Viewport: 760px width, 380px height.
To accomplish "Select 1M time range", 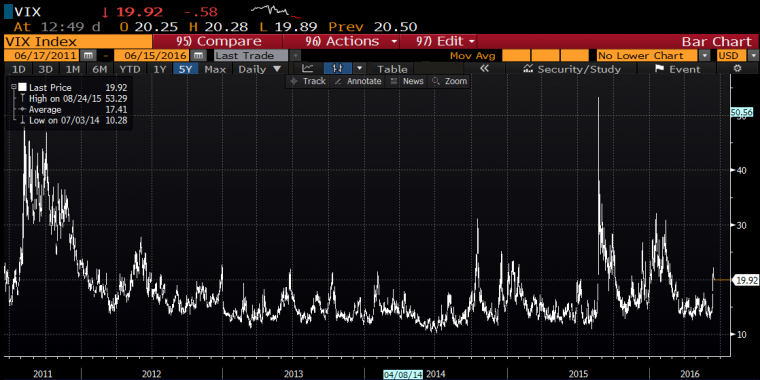I will click(x=72, y=69).
